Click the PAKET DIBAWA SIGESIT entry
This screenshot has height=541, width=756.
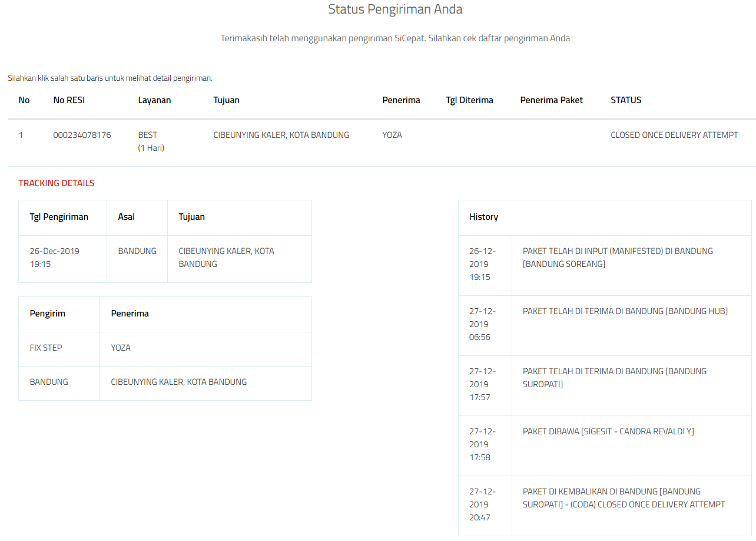608,431
